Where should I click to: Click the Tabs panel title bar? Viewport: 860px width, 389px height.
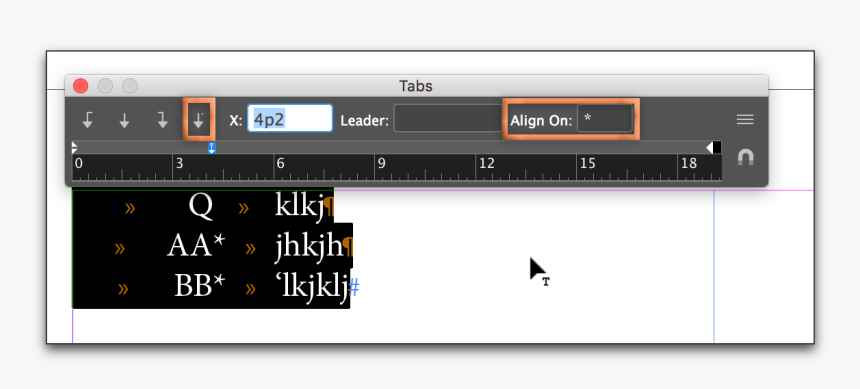416,86
